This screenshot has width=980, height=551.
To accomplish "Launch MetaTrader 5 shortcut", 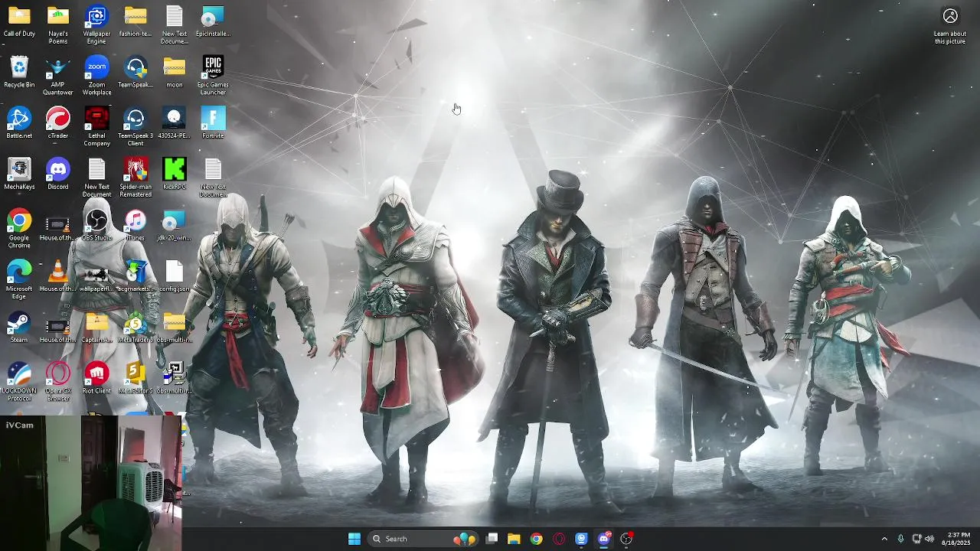I will pyautogui.click(x=136, y=328).
